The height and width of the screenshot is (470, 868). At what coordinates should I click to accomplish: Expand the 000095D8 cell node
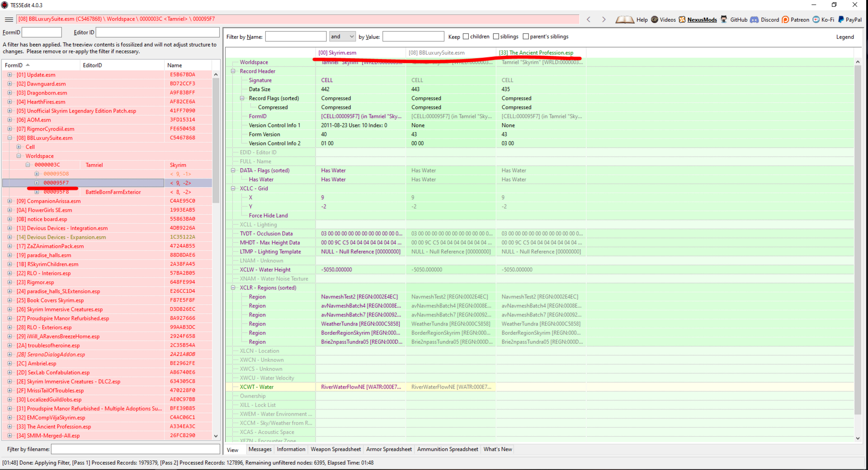click(37, 174)
